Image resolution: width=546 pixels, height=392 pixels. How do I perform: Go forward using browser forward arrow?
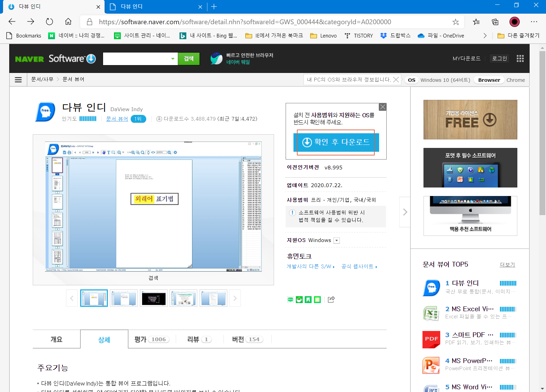pos(31,22)
